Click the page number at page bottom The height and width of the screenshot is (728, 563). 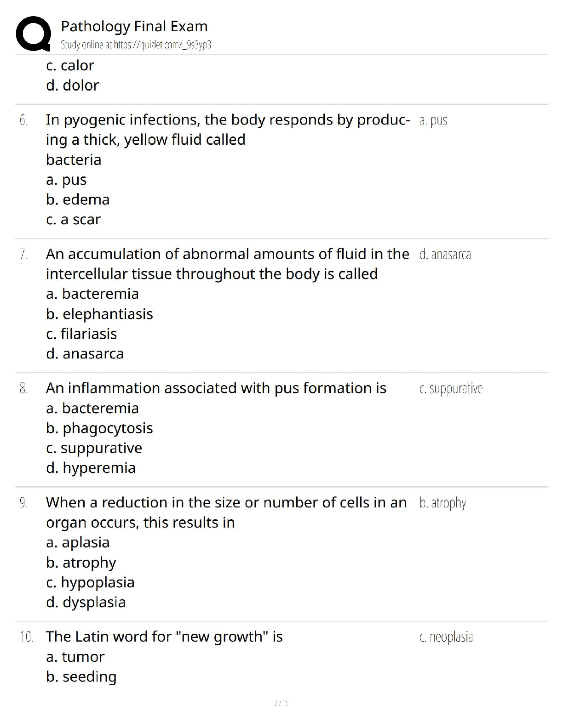pyautogui.click(x=281, y=702)
